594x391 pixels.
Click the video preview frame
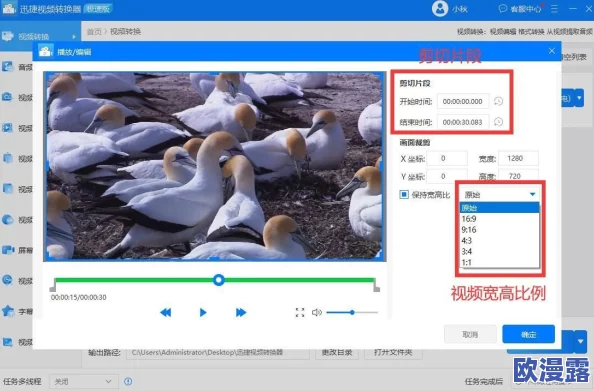(x=214, y=166)
